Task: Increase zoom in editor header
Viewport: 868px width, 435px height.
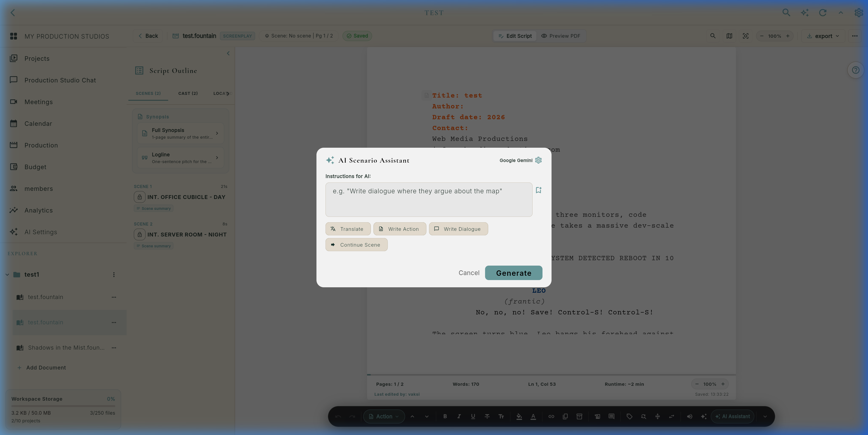Action: tap(788, 36)
